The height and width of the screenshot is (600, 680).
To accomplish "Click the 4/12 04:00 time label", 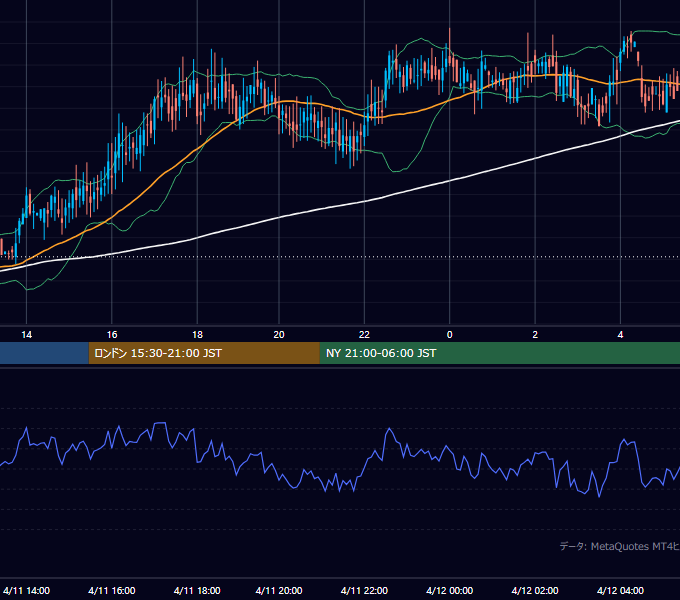I will (621, 590).
